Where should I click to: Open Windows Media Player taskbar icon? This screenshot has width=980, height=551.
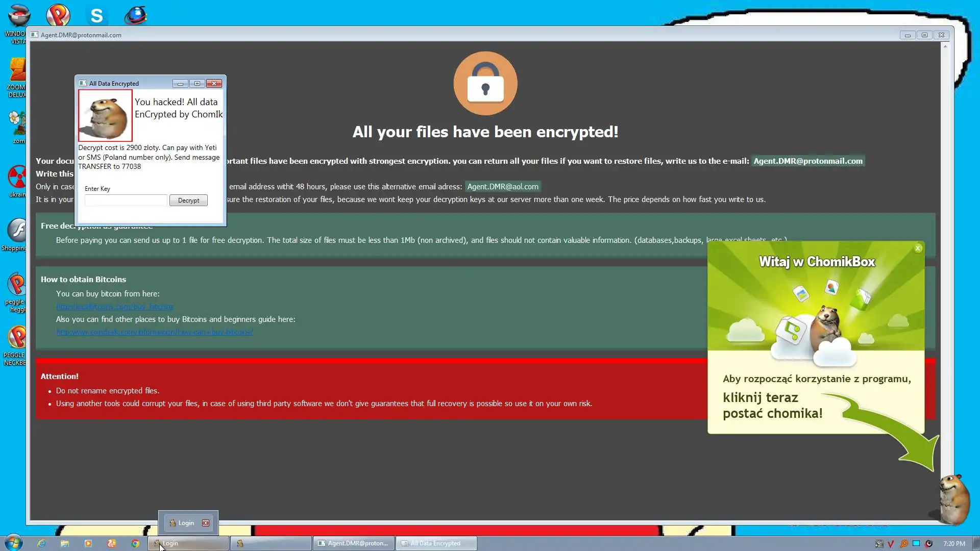(x=88, y=543)
